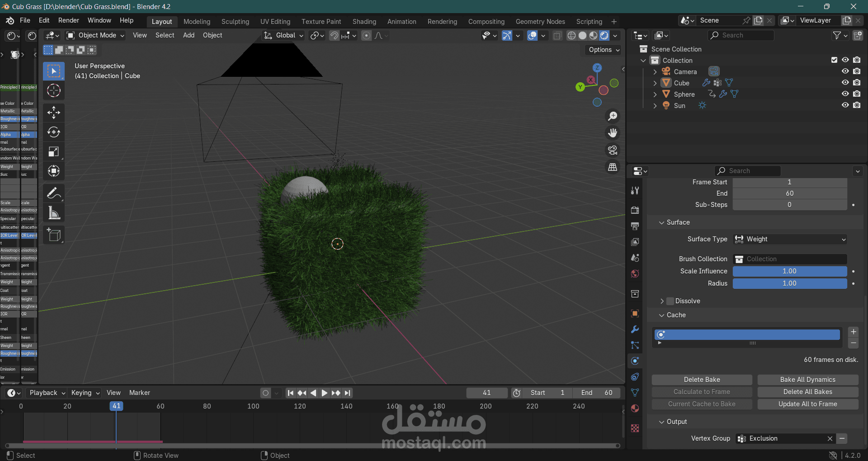Open the Object Data properties tab

[x=635, y=392]
